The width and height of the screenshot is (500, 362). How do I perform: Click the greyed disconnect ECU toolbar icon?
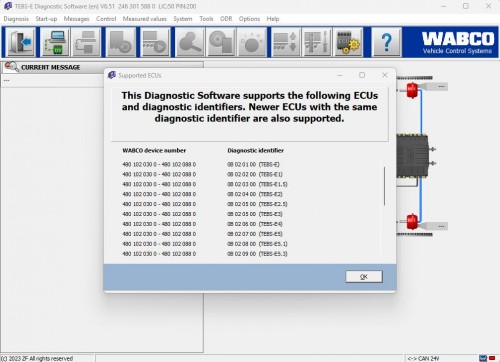86,42
